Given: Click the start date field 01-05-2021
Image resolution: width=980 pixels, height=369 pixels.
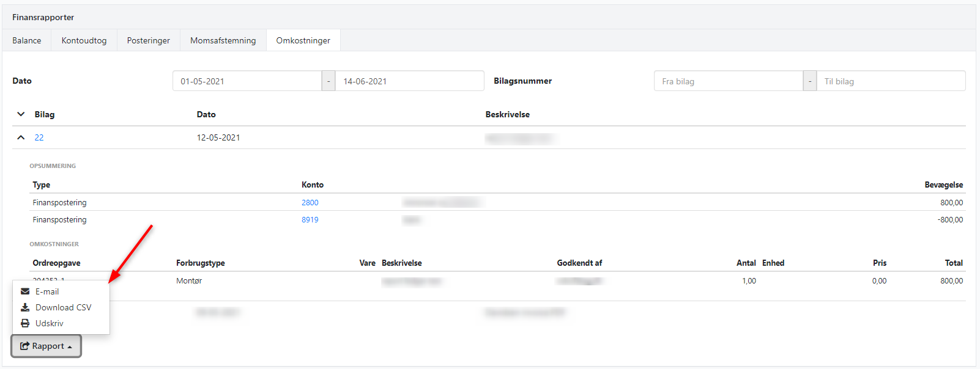Looking at the screenshot, I should [247, 81].
